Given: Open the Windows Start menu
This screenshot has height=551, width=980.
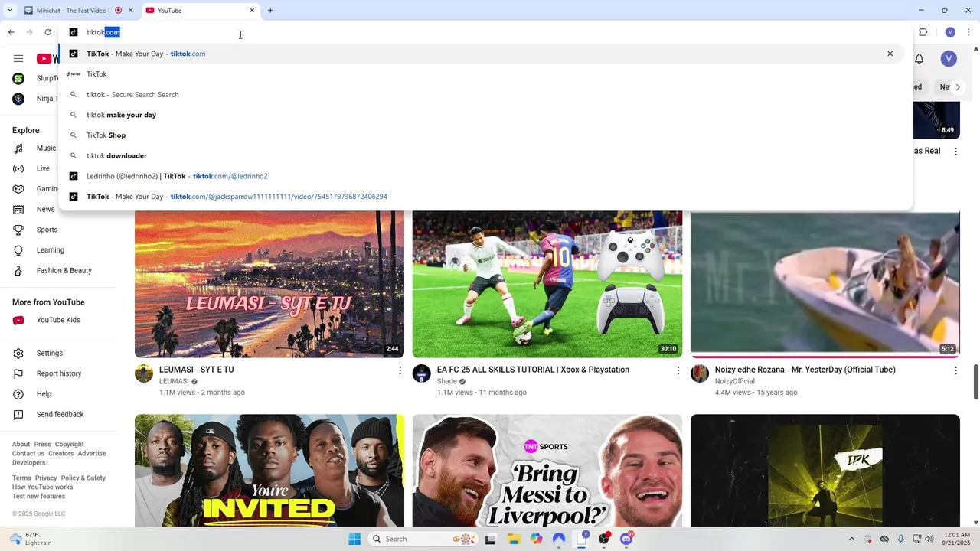Looking at the screenshot, I should click(x=354, y=539).
